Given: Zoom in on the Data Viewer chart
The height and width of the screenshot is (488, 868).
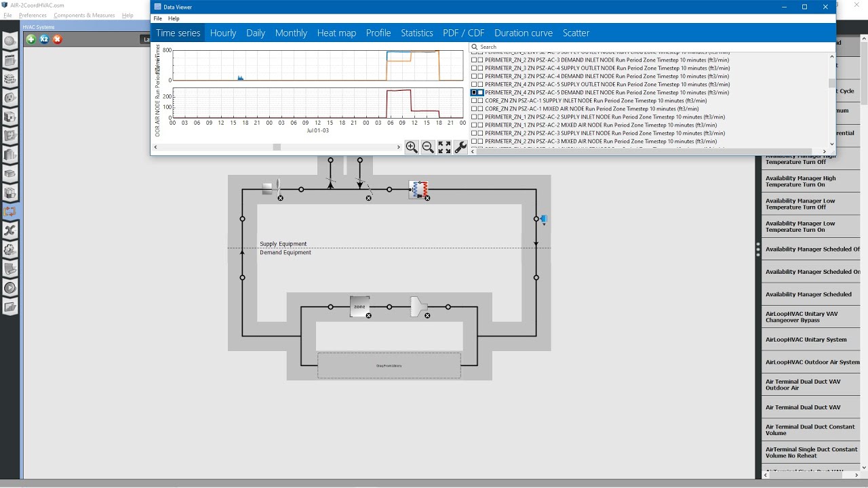Looking at the screenshot, I should (412, 147).
